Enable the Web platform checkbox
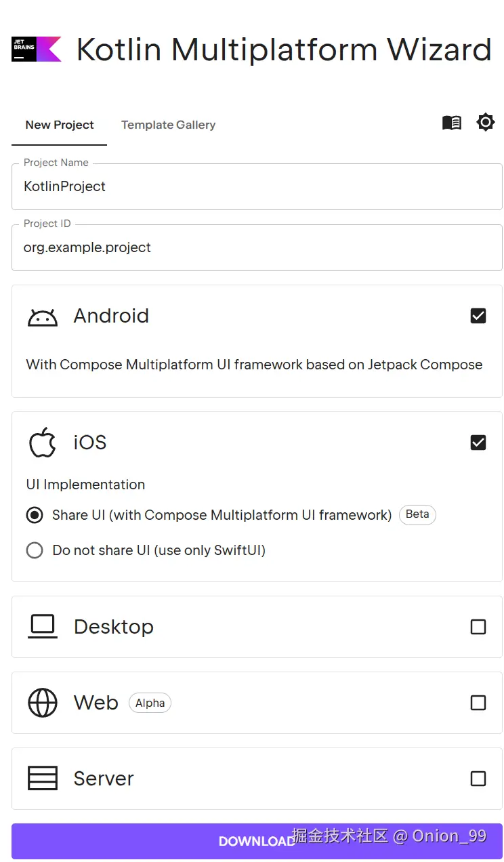 tap(478, 703)
